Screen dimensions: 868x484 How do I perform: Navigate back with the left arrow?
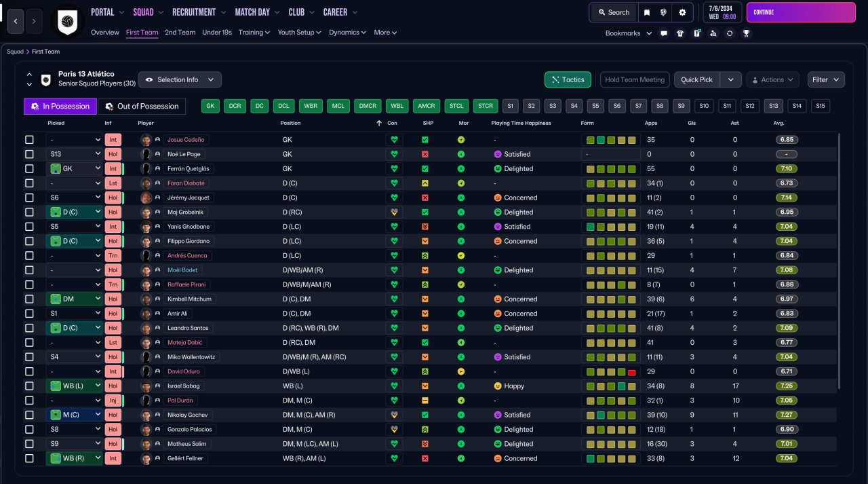pyautogui.click(x=16, y=21)
